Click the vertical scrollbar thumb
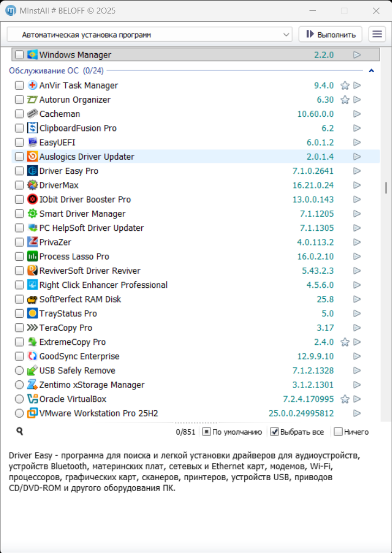The height and width of the screenshot is (553, 392). (386, 187)
